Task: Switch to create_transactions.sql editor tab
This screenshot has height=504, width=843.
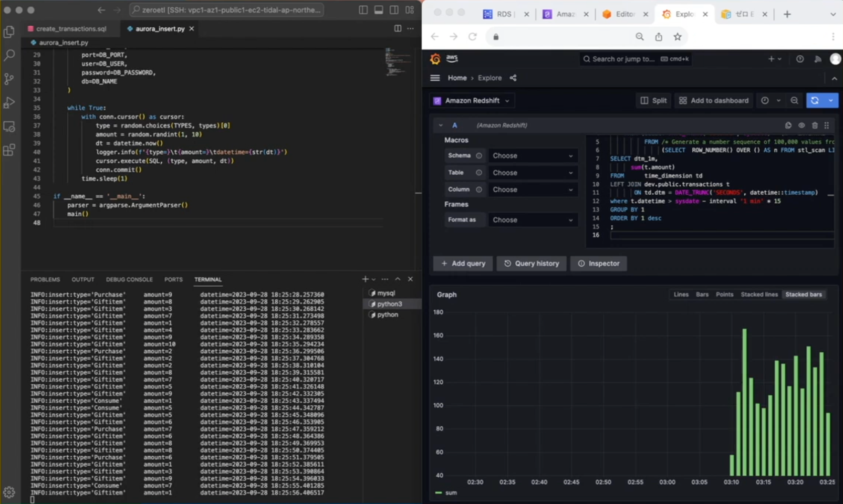Action: coord(71,29)
